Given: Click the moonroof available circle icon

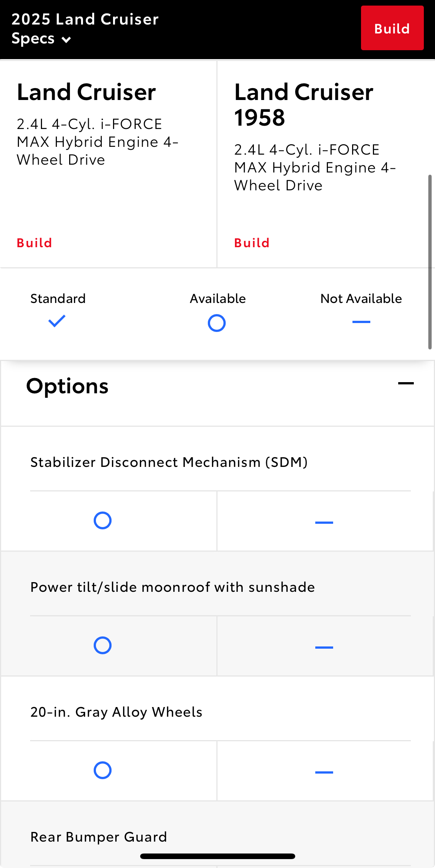Looking at the screenshot, I should (103, 645).
